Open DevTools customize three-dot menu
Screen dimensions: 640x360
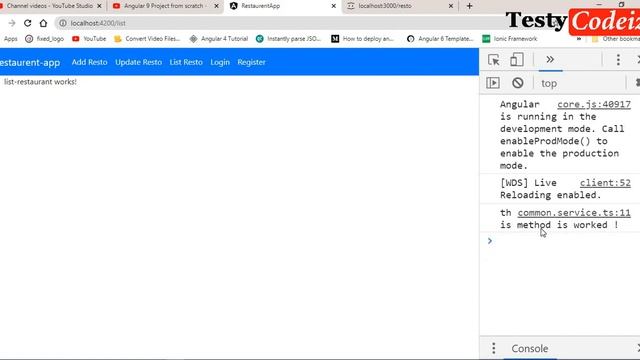pos(618,60)
